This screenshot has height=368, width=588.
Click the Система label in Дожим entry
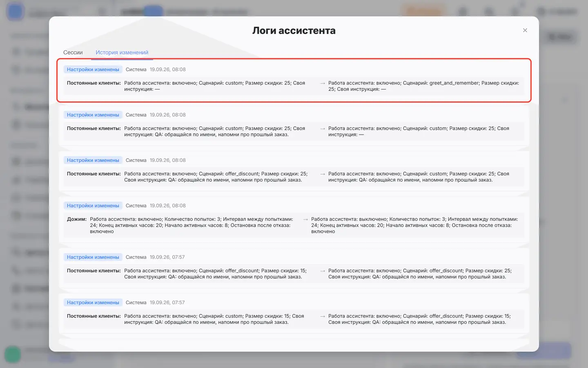pos(136,206)
